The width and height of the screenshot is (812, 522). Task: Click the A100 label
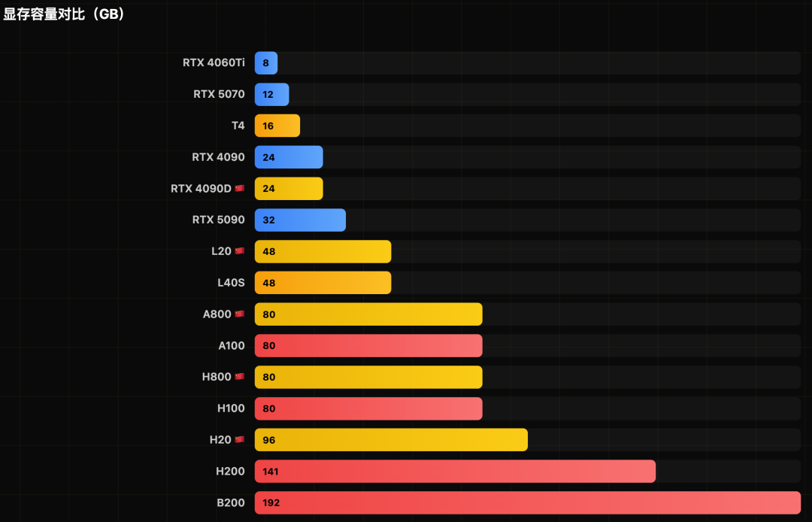pos(231,346)
